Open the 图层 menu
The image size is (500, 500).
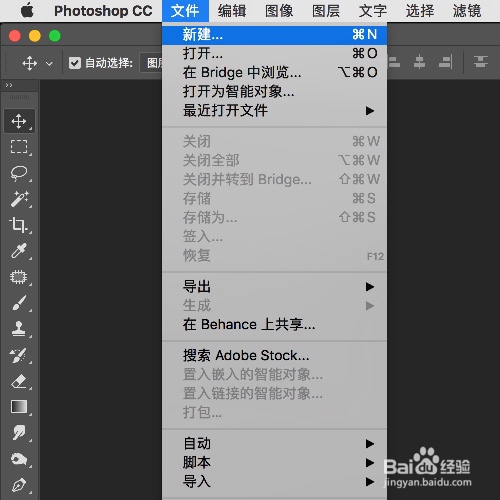(x=326, y=11)
